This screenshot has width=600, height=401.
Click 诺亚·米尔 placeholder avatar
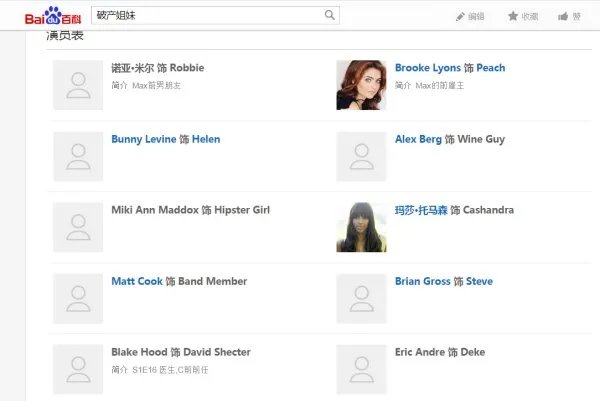coord(78,85)
